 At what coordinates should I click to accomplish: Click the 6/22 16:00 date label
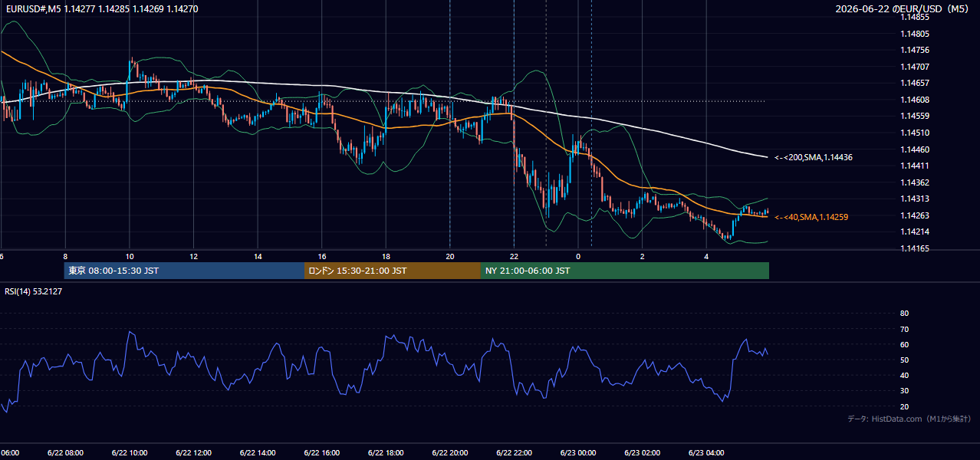(321, 452)
